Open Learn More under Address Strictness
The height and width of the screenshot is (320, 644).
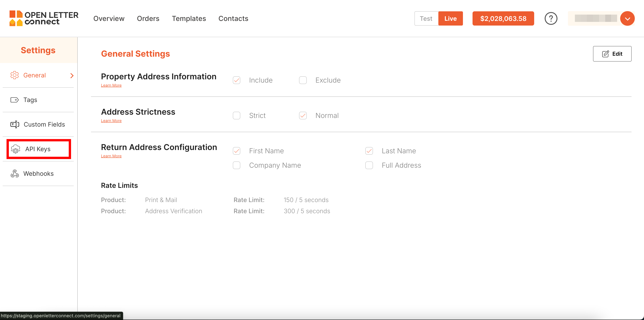click(111, 121)
